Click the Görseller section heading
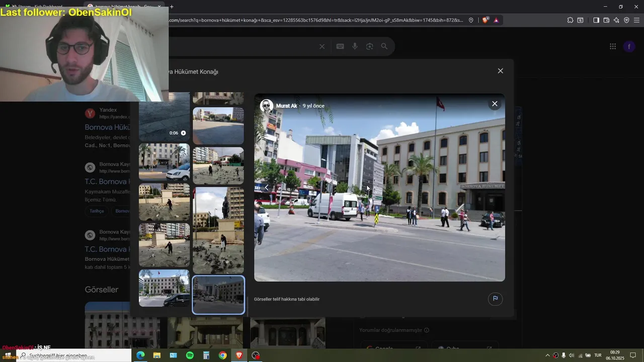This screenshot has width=644, height=362. [102, 290]
